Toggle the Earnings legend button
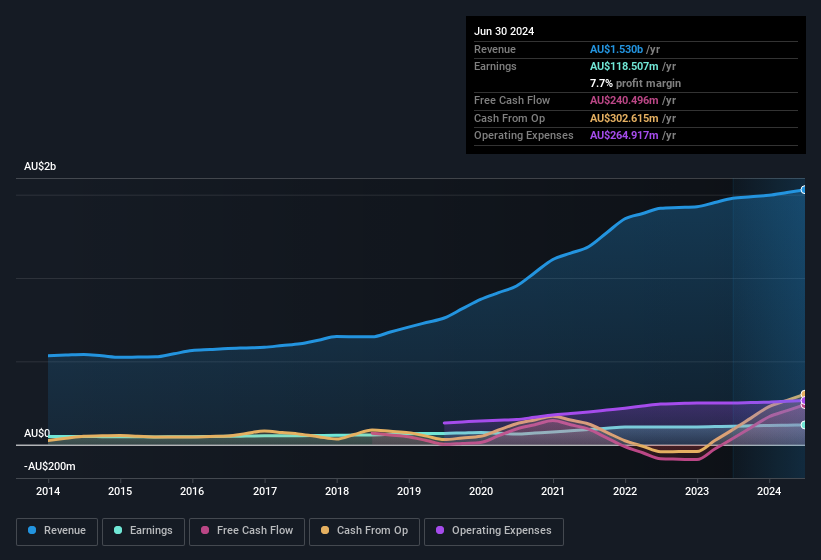This screenshot has height=560, width=821. pyautogui.click(x=143, y=531)
